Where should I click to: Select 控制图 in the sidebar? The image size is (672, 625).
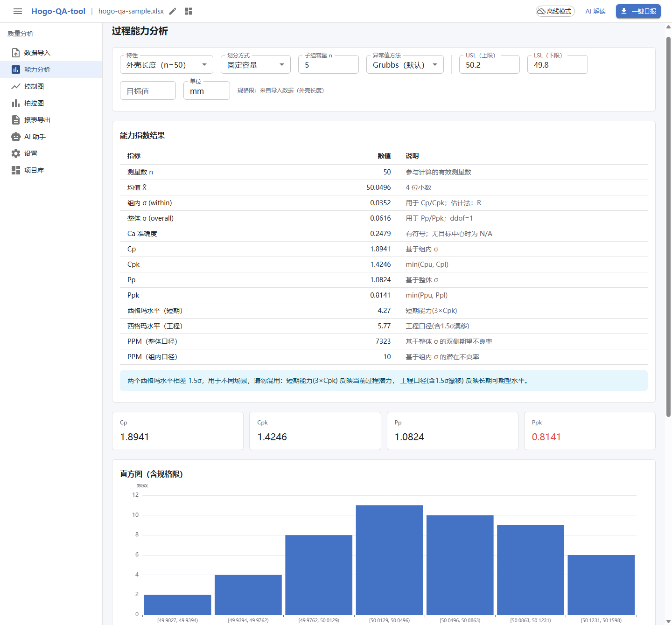coord(51,86)
